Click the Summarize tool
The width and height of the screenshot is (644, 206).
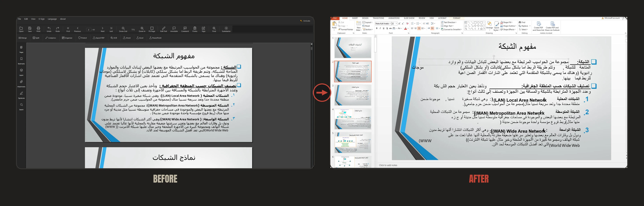226,29
